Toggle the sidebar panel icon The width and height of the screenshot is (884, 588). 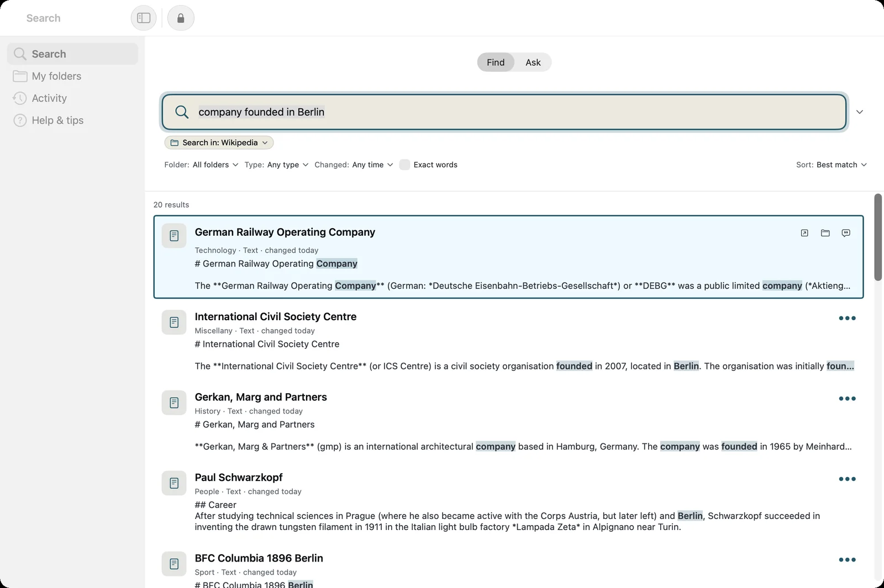pyautogui.click(x=144, y=18)
